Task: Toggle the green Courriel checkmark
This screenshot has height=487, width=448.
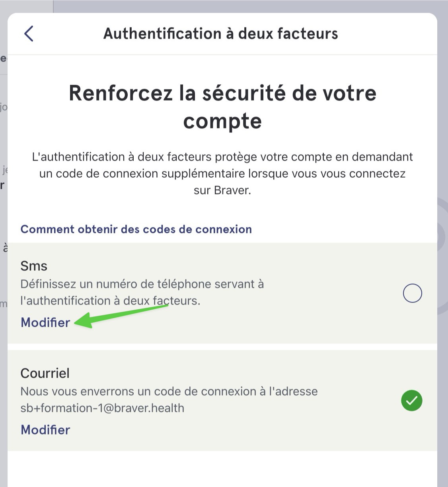Action: (x=412, y=400)
